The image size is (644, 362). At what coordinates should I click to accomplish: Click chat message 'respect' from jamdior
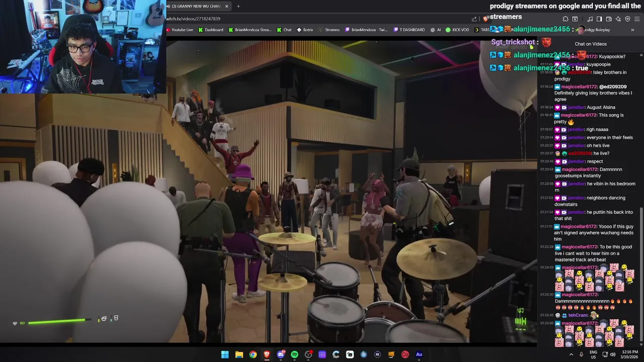pos(595,161)
